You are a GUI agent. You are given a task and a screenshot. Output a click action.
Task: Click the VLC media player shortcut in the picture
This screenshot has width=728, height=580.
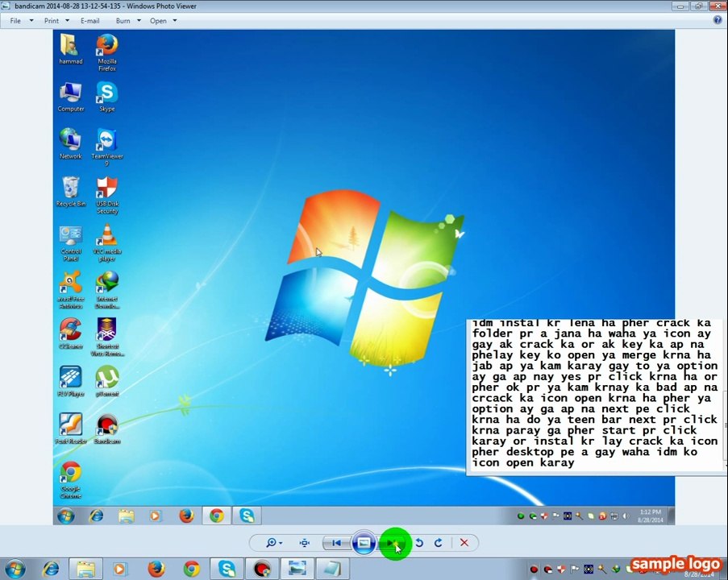[x=106, y=243]
